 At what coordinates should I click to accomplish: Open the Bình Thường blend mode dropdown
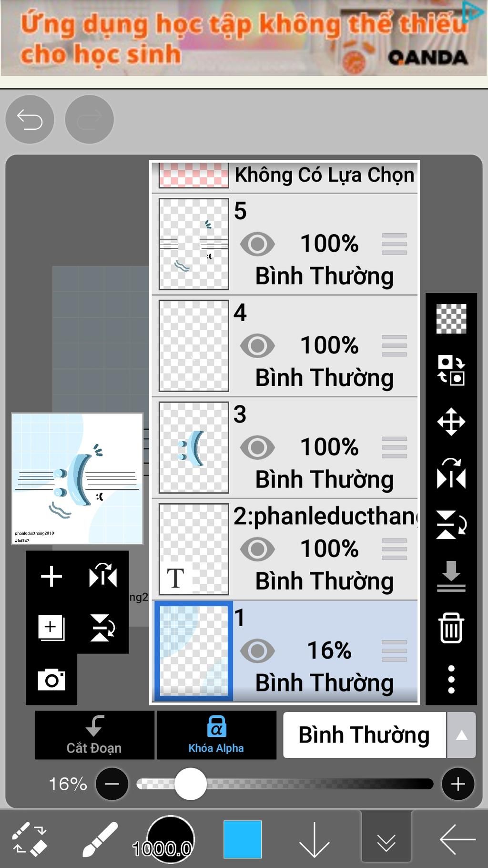[x=364, y=735]
